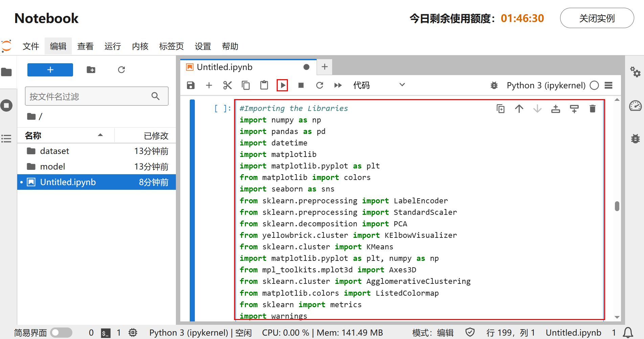Toggle the simple interface switch

pyautogui.click(x=61, y=333)
